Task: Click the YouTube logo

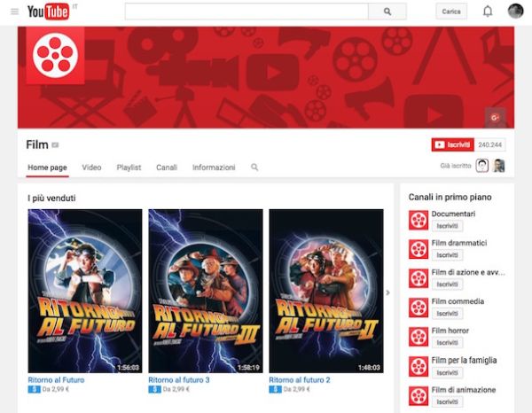Action: [48, 12]
